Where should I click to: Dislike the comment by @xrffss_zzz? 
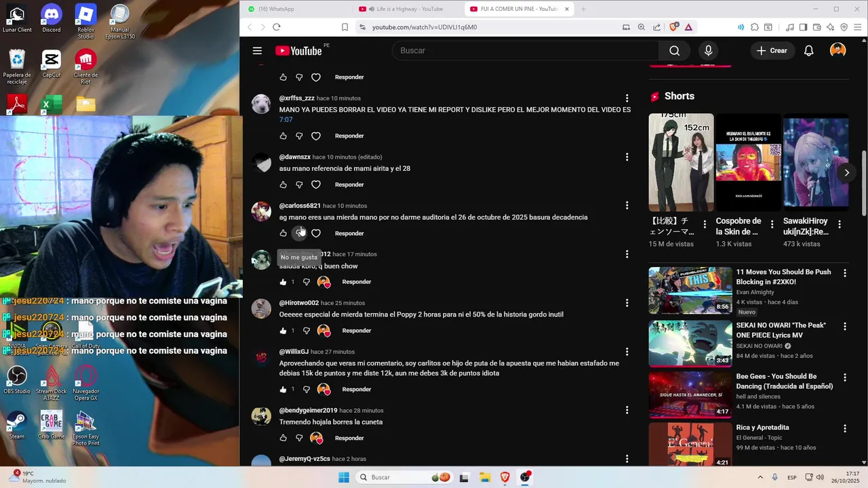(299, 136)
